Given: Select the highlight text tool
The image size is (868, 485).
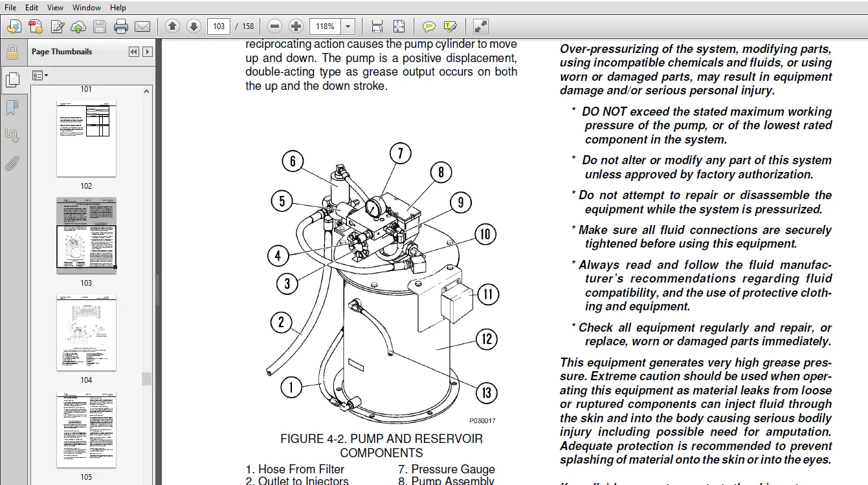Looking at the screenshot, I should tap(451, 27).
